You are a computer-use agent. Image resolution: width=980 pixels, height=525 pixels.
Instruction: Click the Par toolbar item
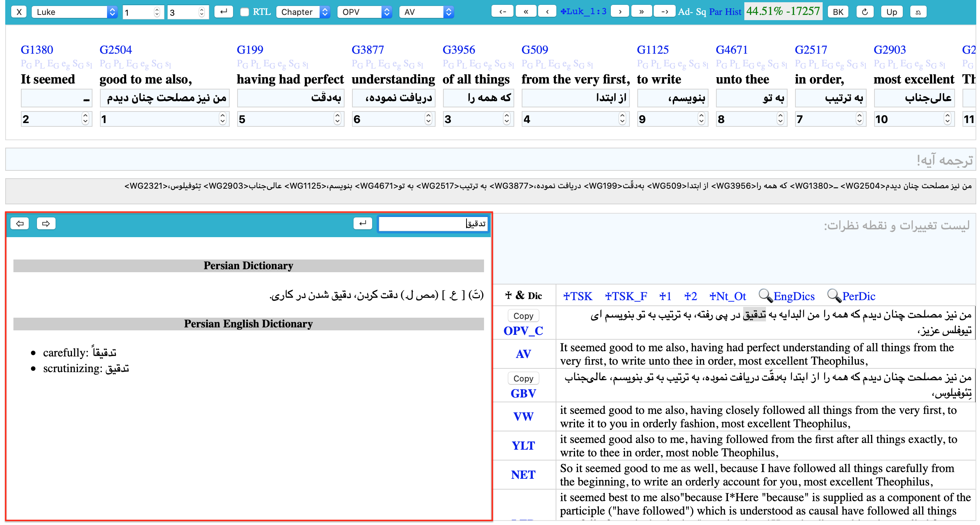point(716,12)
